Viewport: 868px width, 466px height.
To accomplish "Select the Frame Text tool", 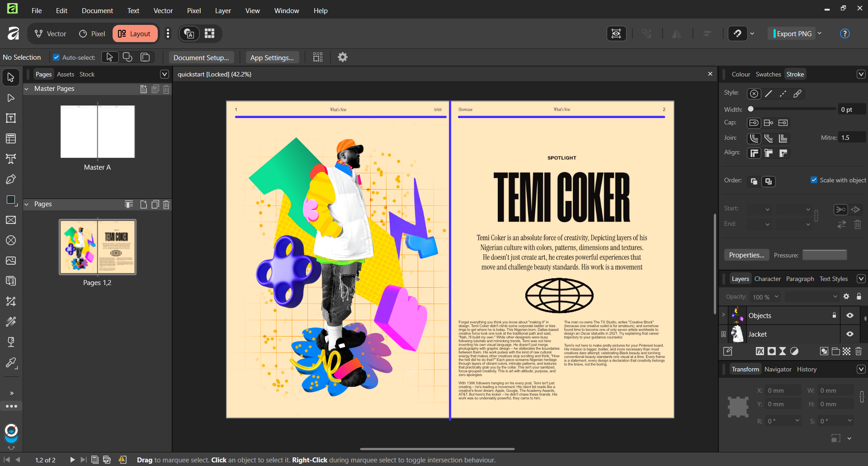I will [x=11, y=118].
